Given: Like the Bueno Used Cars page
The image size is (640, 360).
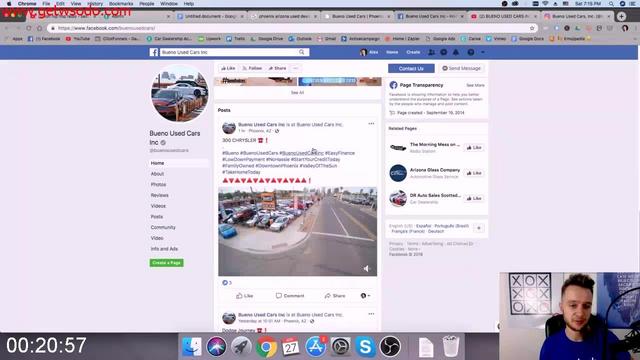Looking at the screenshot, I should pyautogui.click(x=228, y=68).
